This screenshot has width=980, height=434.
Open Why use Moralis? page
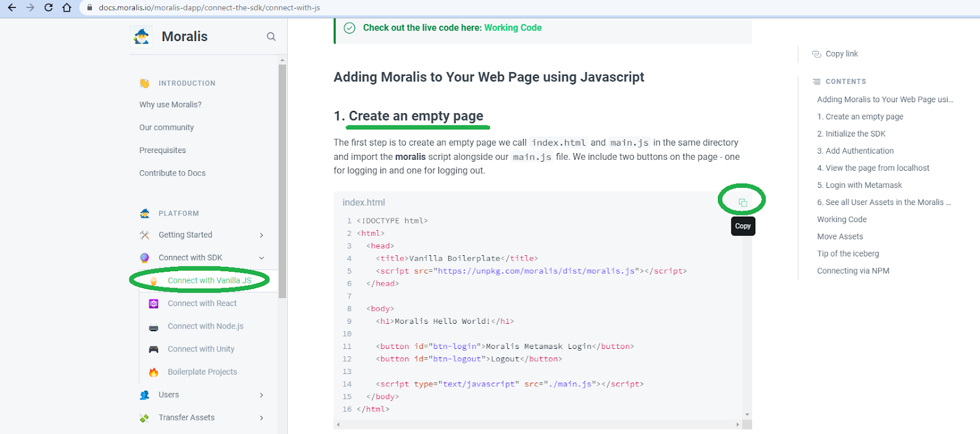pyautogui.click(x=170, y=105)
